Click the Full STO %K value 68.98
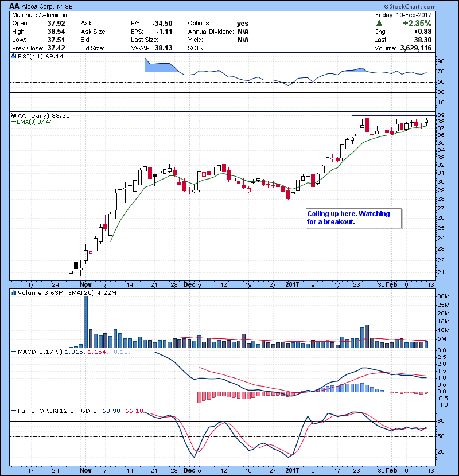 pos(111,411)
